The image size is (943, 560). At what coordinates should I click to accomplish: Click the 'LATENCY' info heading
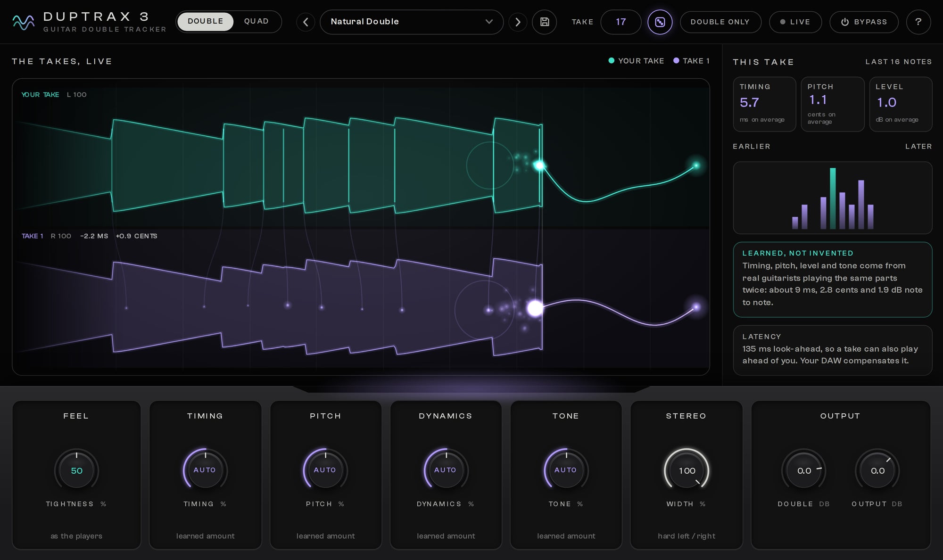point(761,337)
